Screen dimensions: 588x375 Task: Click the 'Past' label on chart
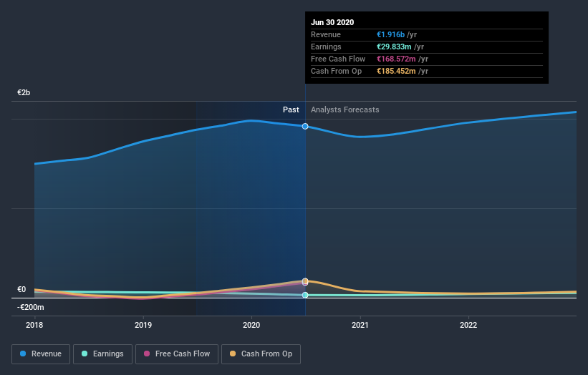[291, 109]
